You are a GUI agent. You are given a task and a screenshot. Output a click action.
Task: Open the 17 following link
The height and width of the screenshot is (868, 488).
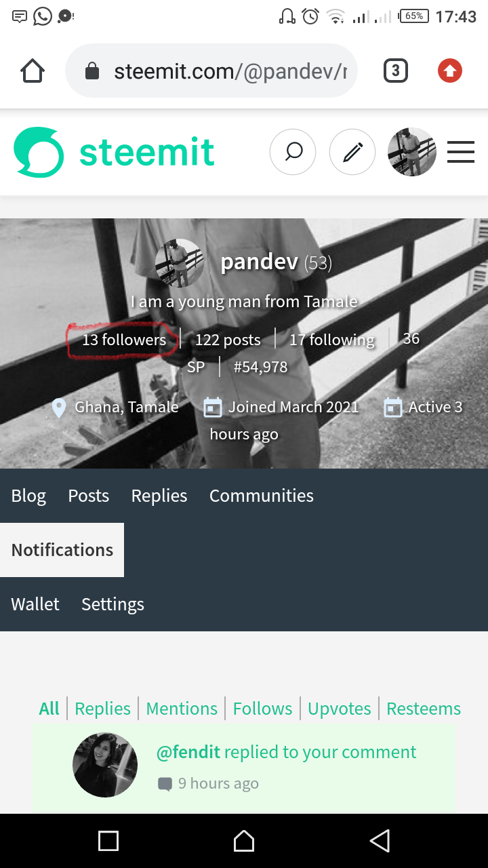click(x=332, y=340)
